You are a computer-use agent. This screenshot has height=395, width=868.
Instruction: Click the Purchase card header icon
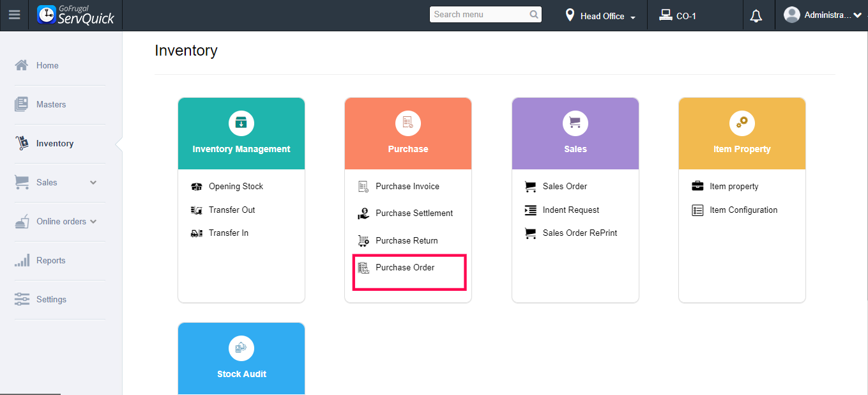408,123
